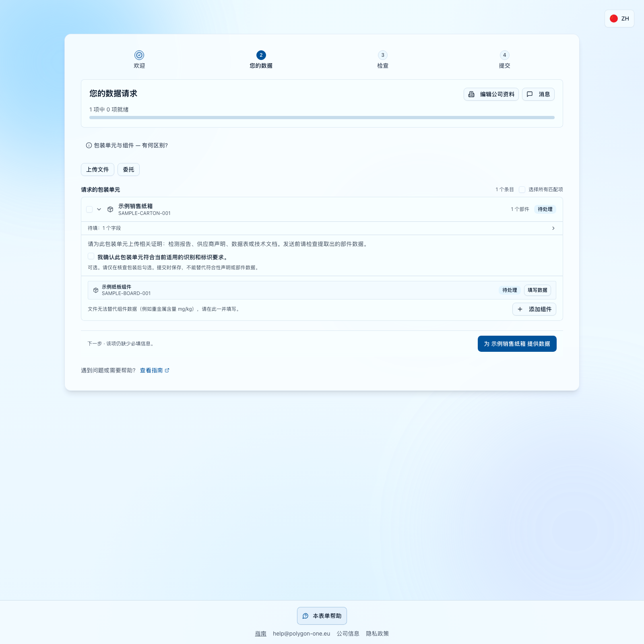This screenshot has width=644, height=644.
Task: Click the info icon beside 包装单元与组件
Action: click(x=89, y=145)
